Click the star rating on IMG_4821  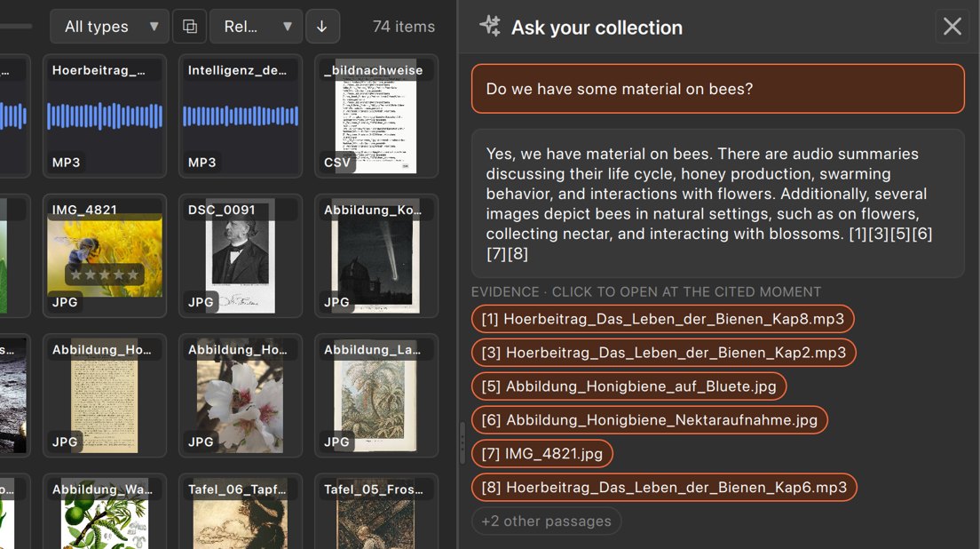point(105,274)
